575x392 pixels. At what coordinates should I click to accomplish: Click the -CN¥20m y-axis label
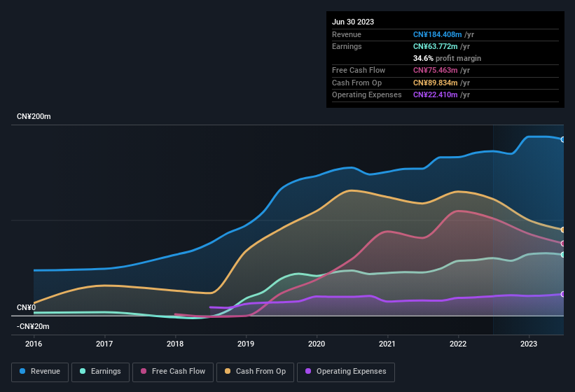[x=33, y=326]
